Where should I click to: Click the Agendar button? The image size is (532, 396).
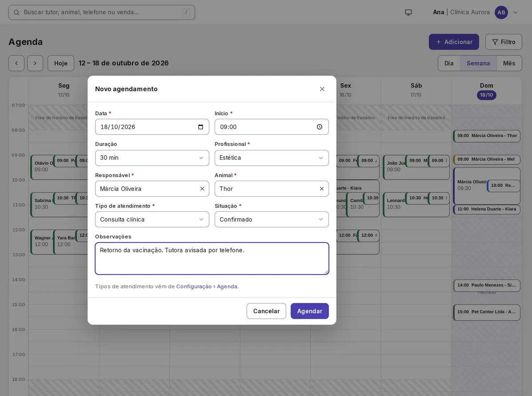[x=309, y=311]
